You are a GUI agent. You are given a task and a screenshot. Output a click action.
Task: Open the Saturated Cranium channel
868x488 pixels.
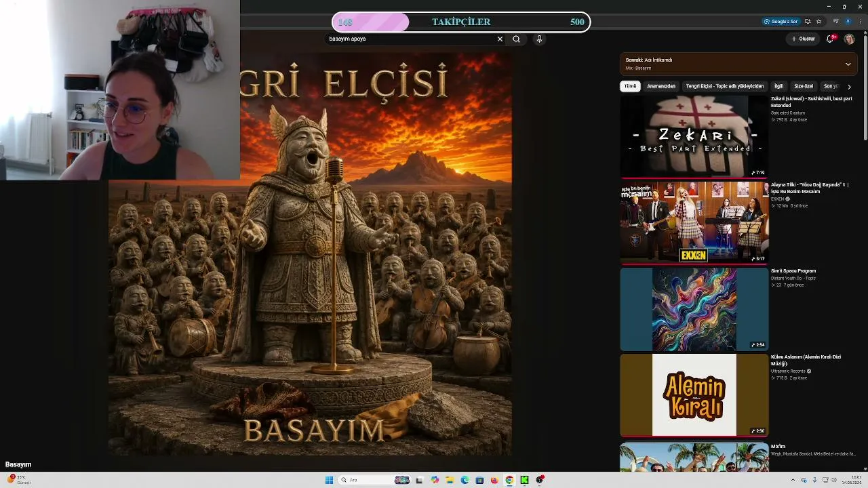click(788, 113)
